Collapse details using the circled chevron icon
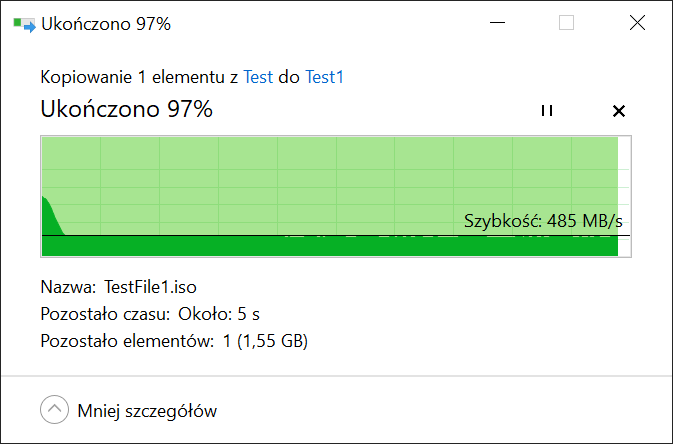673x444 pixels. click(x=55, y=409)
